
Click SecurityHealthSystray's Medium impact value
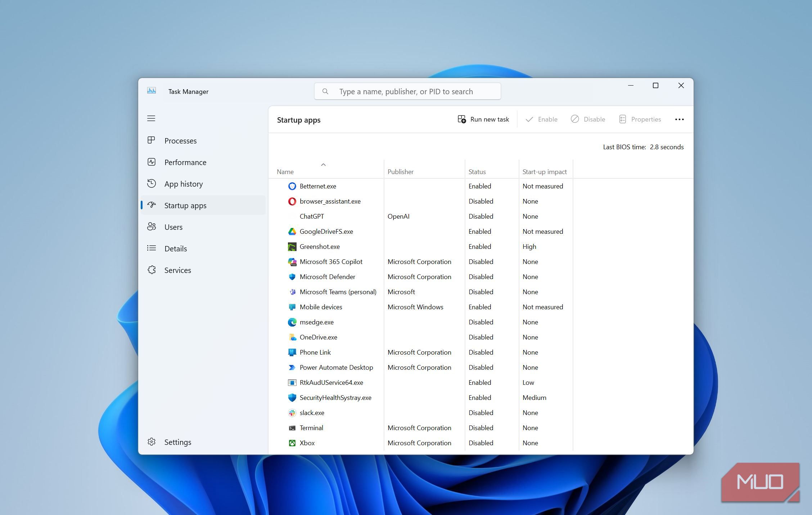click(x=534, y=398)
